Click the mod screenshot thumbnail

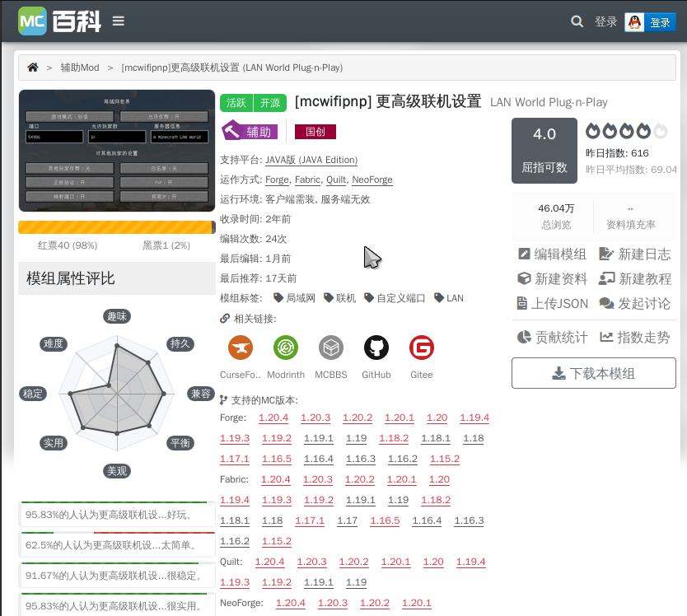pyautogui.click(x=117, y=151)
